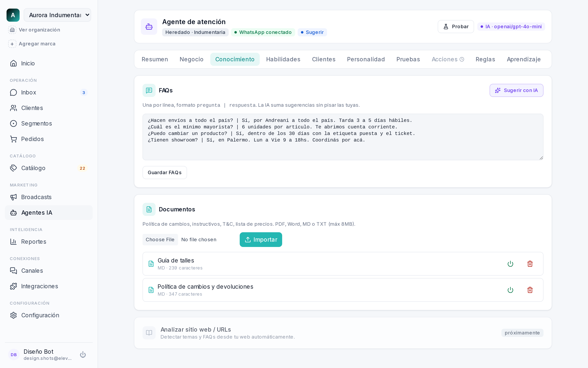Click the Sugerir con IA button

pyautogui.click(x=516, y=90)
